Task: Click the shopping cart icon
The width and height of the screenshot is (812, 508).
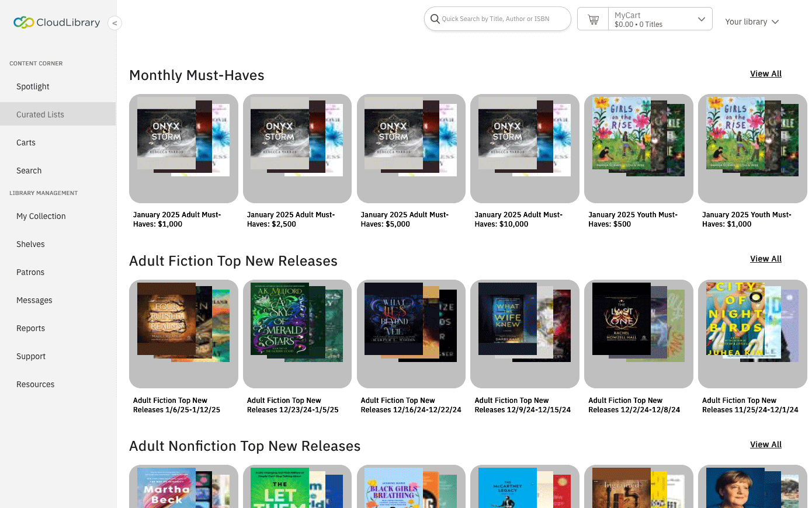Action: (592, 19)
